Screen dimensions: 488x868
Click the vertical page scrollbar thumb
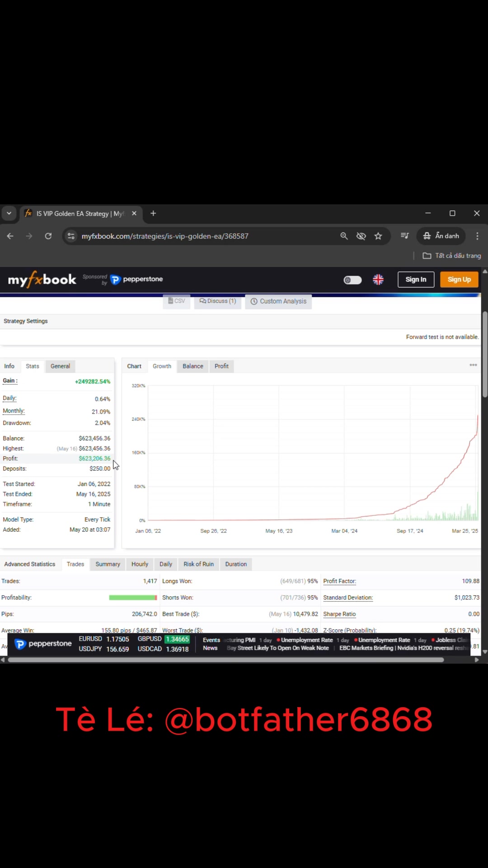click(x=485, y=354)
